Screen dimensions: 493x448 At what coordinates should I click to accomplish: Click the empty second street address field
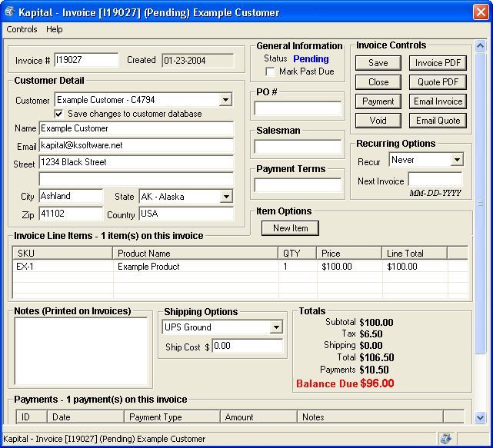pyautogui.click(x=136, y=179)
